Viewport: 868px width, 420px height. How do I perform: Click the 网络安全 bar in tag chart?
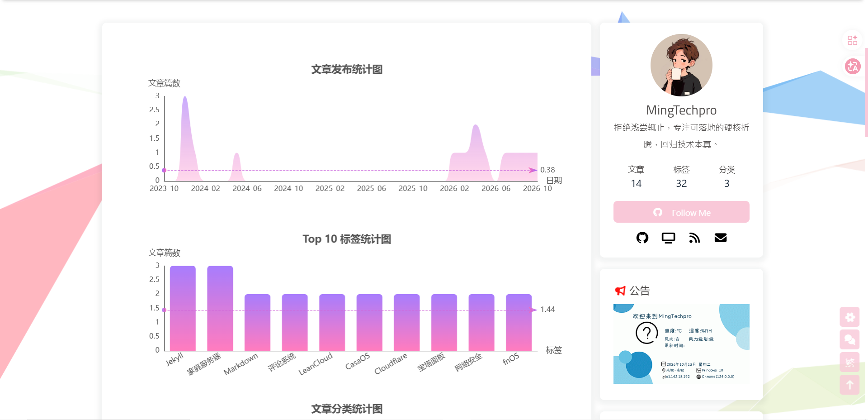point(481,322)
